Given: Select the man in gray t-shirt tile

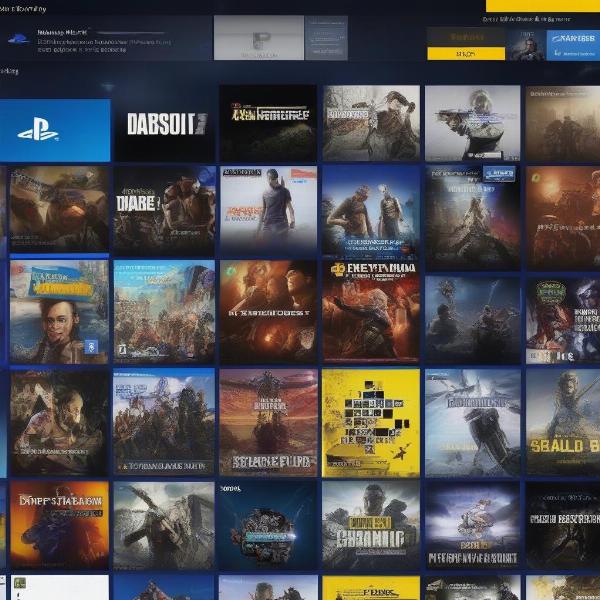Looking at the screenshot, I should (269, 211).
